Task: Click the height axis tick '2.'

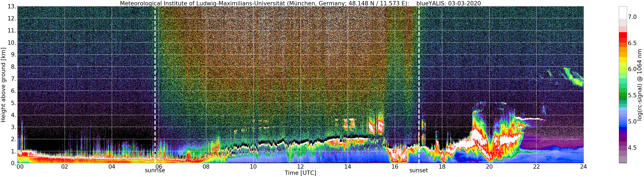Action: click(x=13, y=139)
